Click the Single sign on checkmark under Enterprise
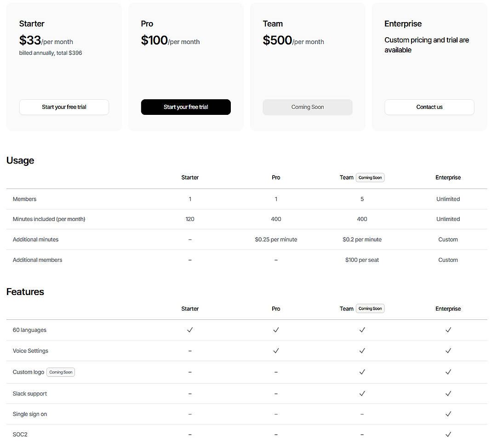The image size is (492, 448). click(x=448, y=414)
